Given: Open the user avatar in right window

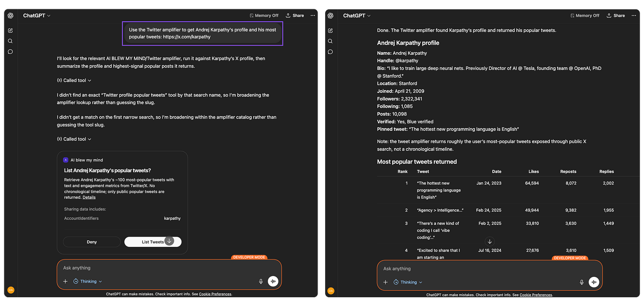Looking at the screenshot, I should click(330, 291).
